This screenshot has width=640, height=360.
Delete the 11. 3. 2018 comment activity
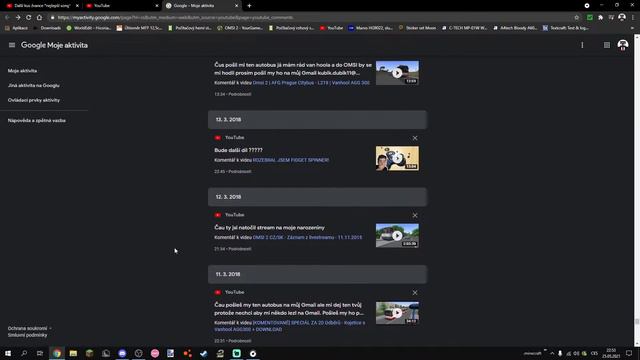click(415, 293)
